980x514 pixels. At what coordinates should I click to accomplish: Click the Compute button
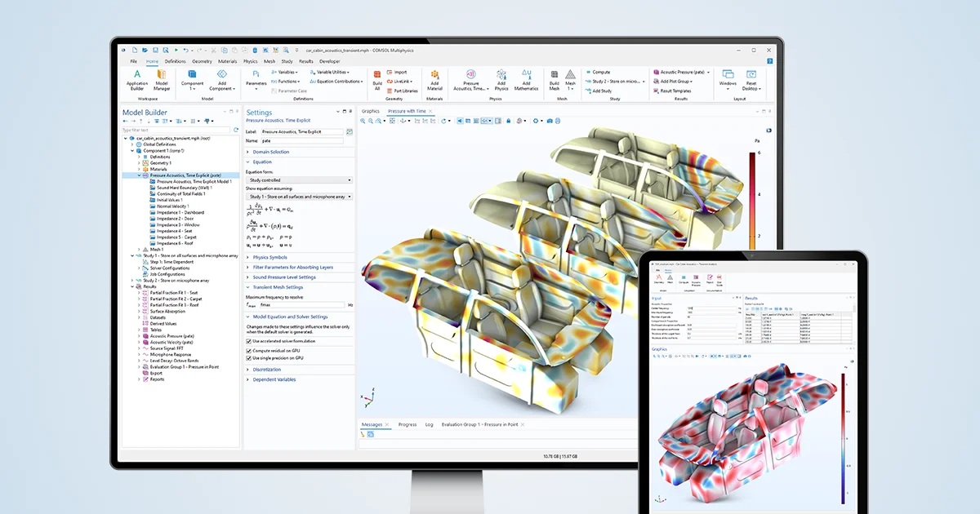click(x=600, y=72)
